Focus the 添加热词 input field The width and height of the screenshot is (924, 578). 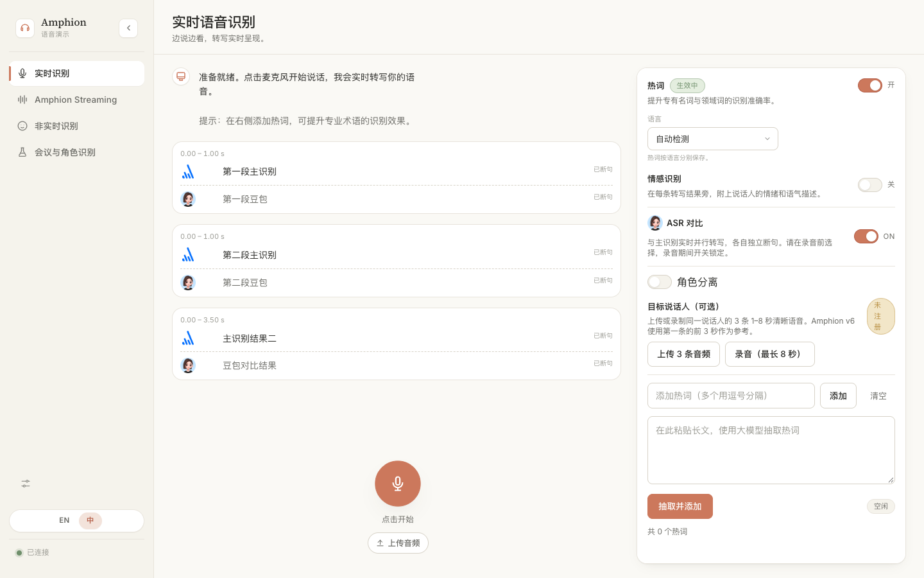(731, 396)
